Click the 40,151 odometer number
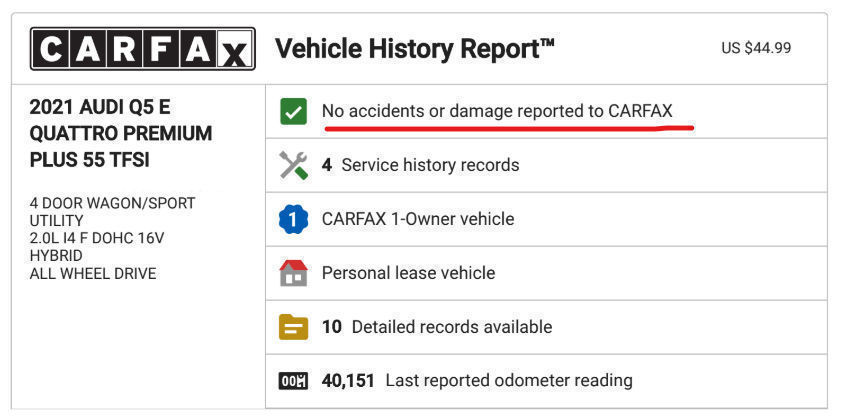 (x=347, y=381)
